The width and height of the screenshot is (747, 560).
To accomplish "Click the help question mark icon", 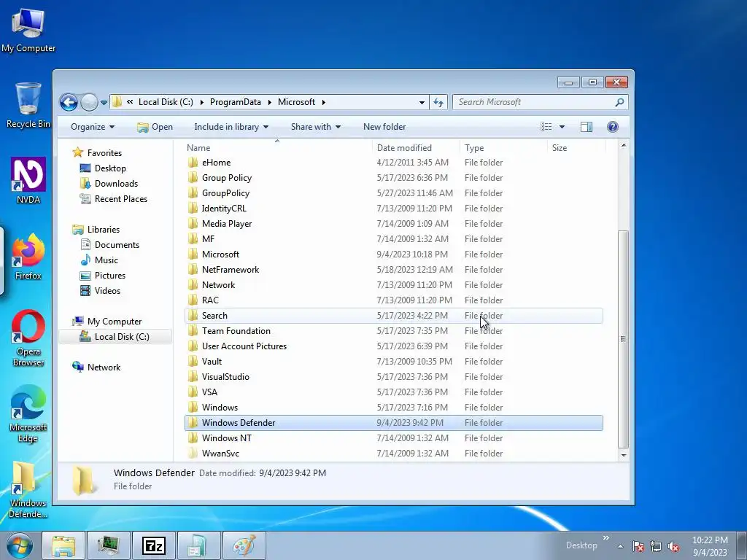I will (613, 127).
